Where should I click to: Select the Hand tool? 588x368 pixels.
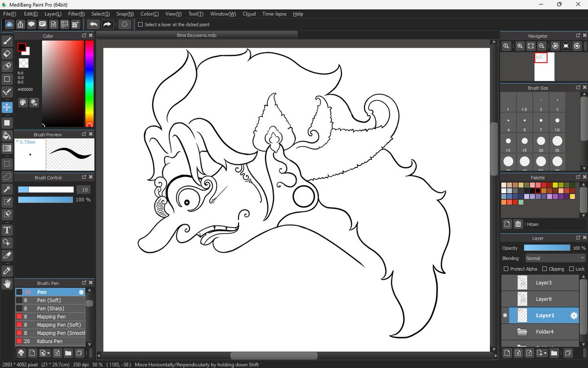tap(7, 284)
